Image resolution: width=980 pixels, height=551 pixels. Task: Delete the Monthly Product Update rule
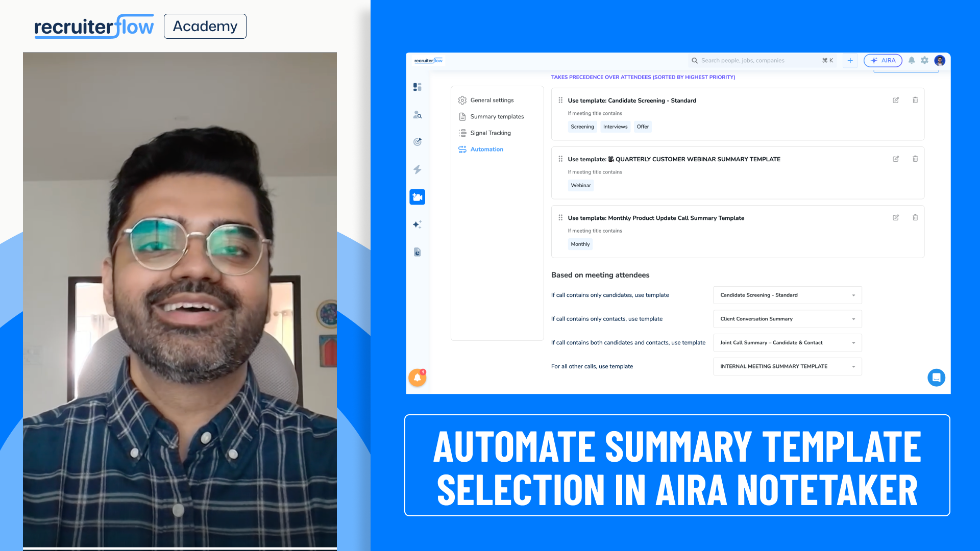pyautogui.click(x=915, y=217)
